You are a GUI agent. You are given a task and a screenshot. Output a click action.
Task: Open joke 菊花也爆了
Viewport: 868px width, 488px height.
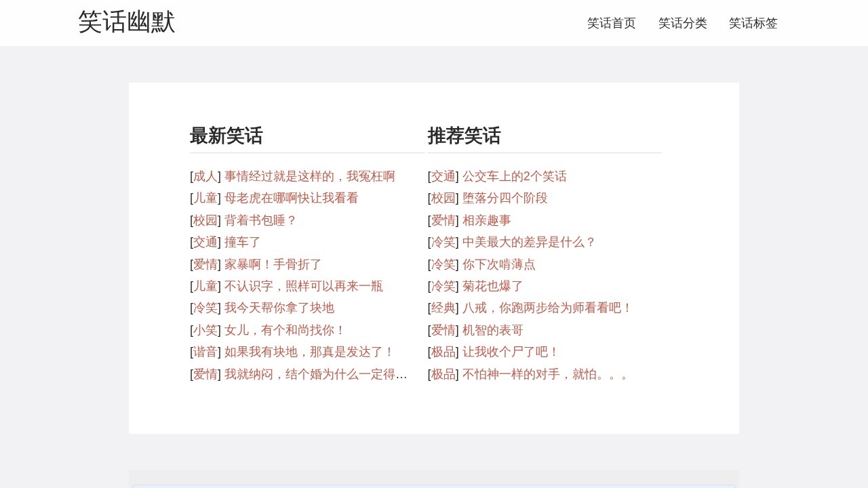tap(493, 286)
